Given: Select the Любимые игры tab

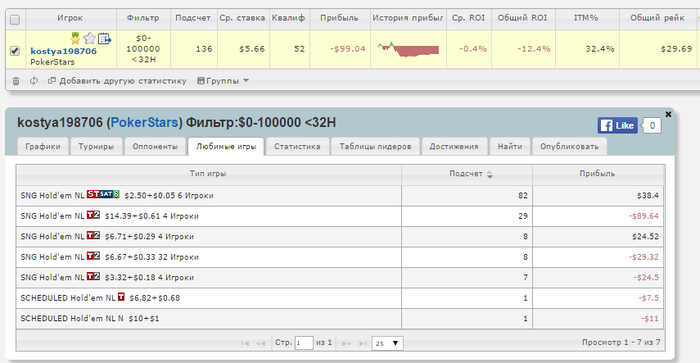Looking at the screenshot, I should (x=226, y=146).
